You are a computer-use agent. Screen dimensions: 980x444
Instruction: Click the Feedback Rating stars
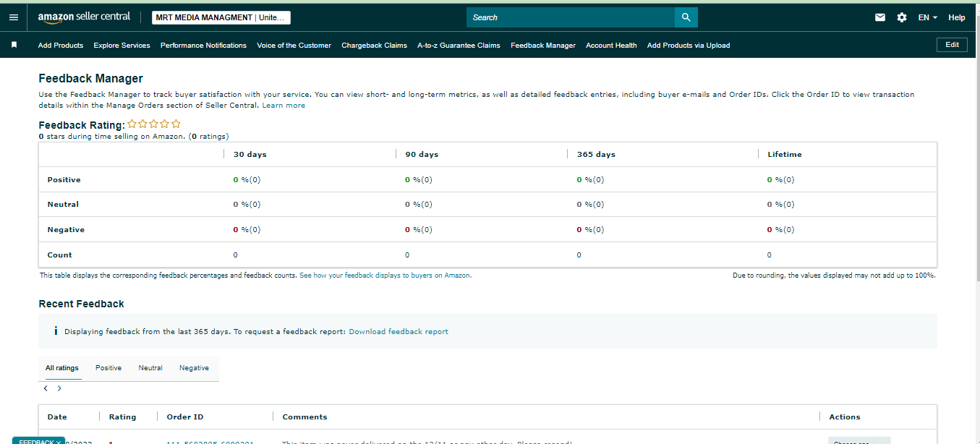[x=154, y=124]
